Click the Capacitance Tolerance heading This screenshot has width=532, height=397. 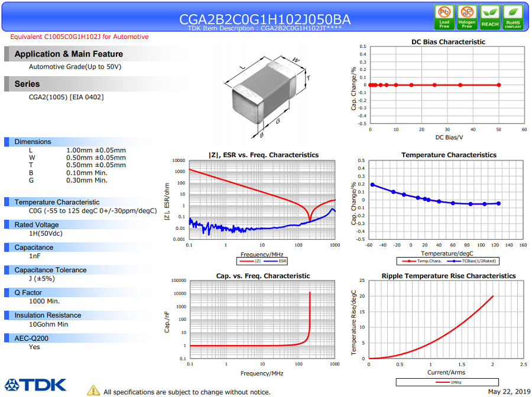(50, 270)
